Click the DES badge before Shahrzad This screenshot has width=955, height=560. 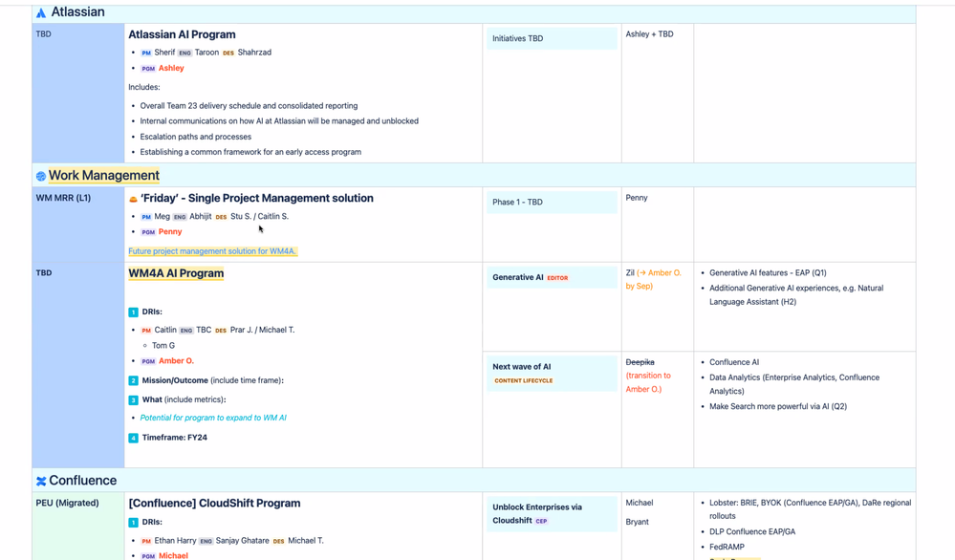pos(228,53)
